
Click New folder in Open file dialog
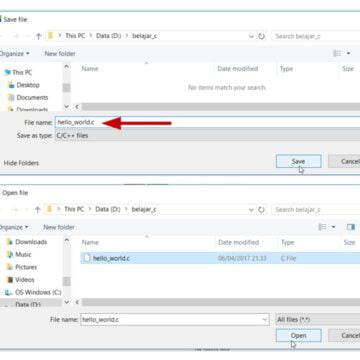(59, 227)
